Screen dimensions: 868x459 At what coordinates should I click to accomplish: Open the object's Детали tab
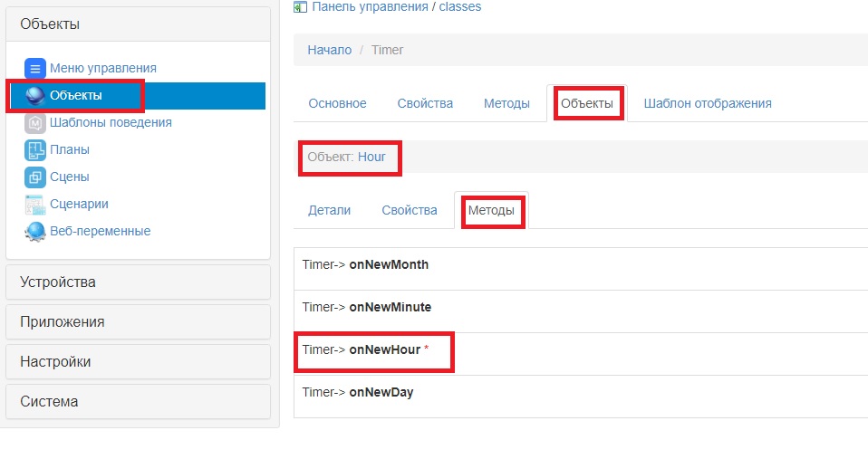[x=330, y=210]
